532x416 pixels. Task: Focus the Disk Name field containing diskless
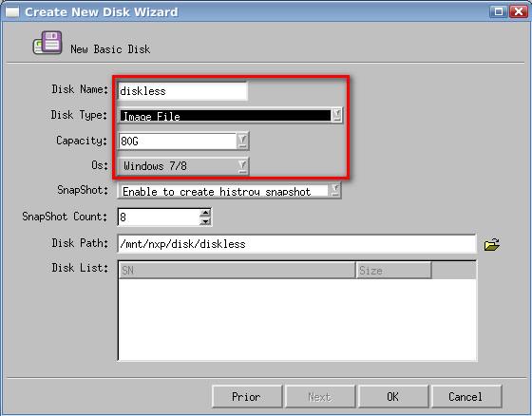coord(182,91)
